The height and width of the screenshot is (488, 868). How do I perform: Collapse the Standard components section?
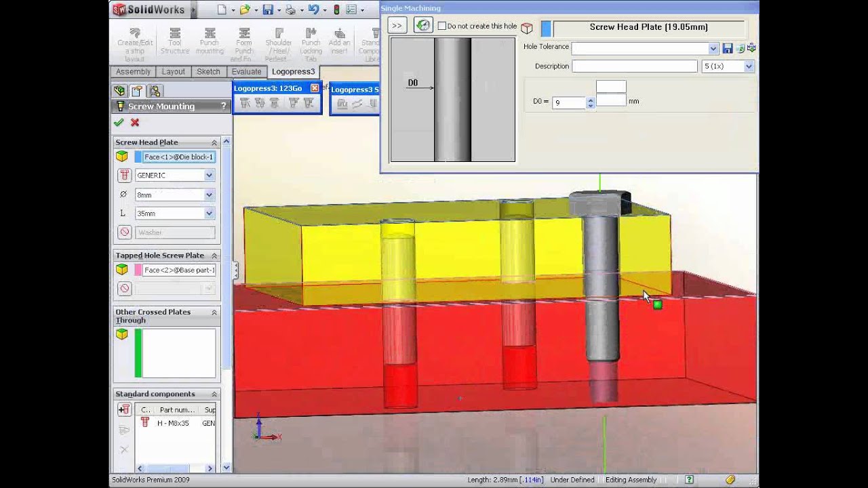pos(214,394)
